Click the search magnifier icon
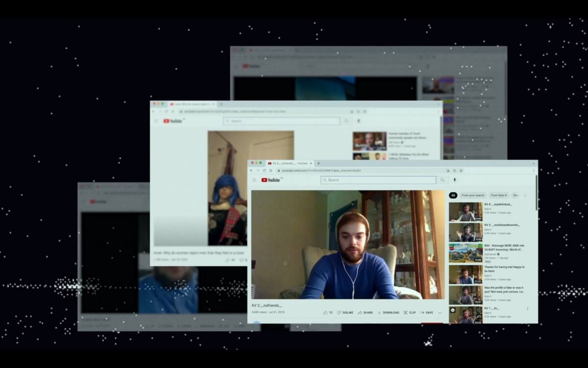Image resolution: width=588 pixels, height=368 pixels. [x=442, y=180]
